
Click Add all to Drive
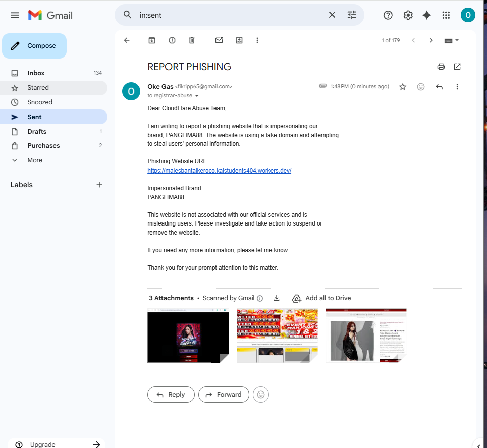(321, 298)
